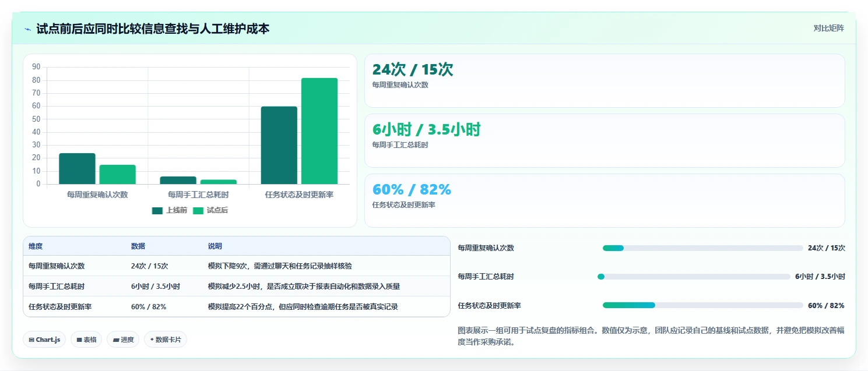The width and height of the screenshot is (868, 371).
Task: Open the 6小时 / 3.5小时 data card
Action: click(x=605, y=140)
